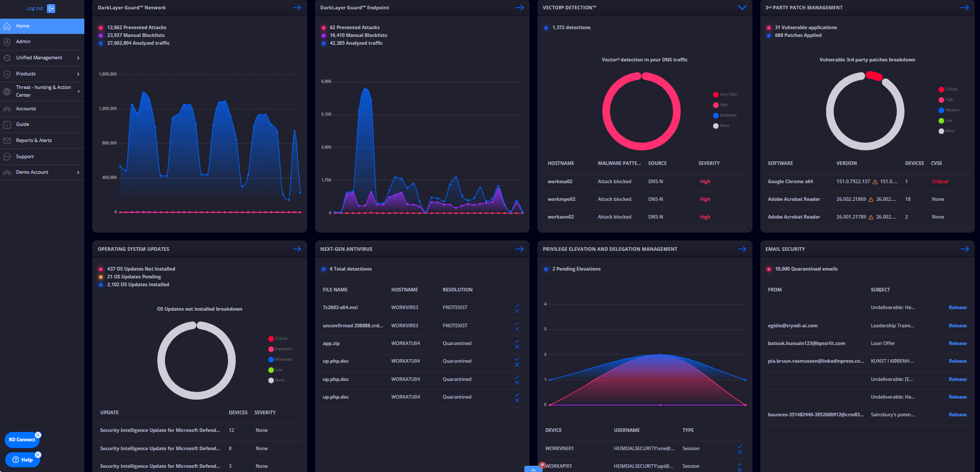Click the '10,000 Quarantined emails' statistic
980x472 pixels.
tap(806, 269)
